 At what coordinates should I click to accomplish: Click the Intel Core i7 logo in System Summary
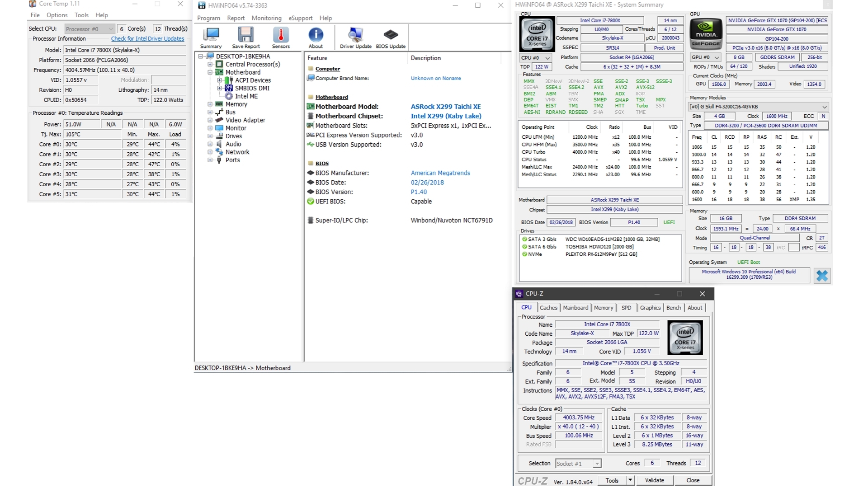coord(537,34)
